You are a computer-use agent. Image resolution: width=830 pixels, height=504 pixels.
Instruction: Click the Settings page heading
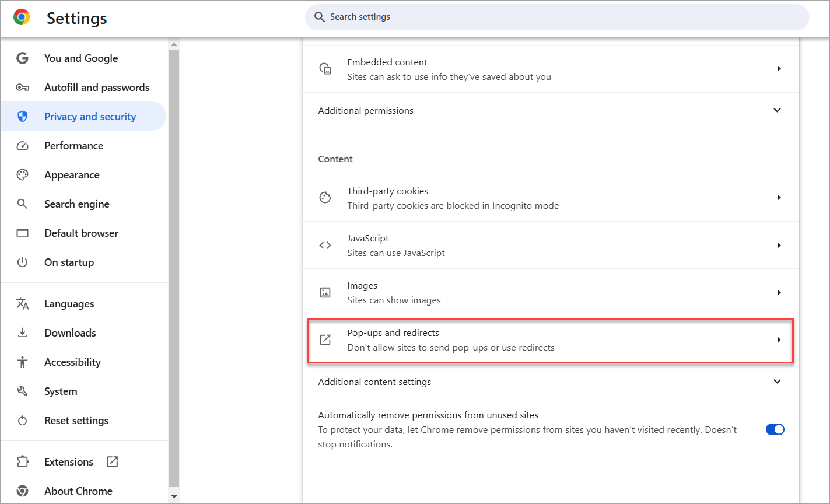[77, 18]
